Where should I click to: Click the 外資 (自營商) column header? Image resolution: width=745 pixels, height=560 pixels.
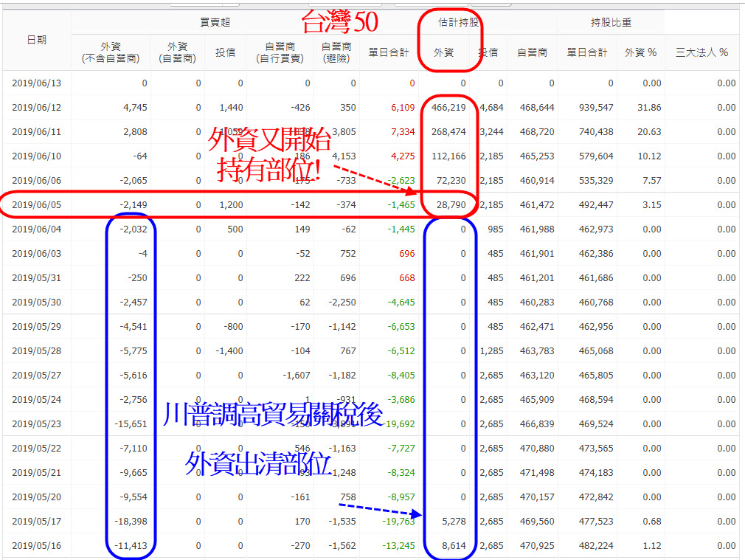point(177,52)
